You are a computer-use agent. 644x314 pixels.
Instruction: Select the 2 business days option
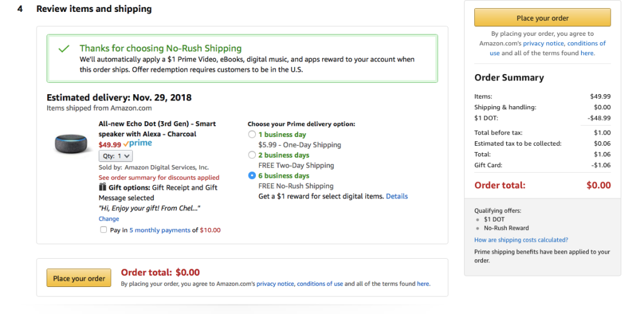[252, 155]
